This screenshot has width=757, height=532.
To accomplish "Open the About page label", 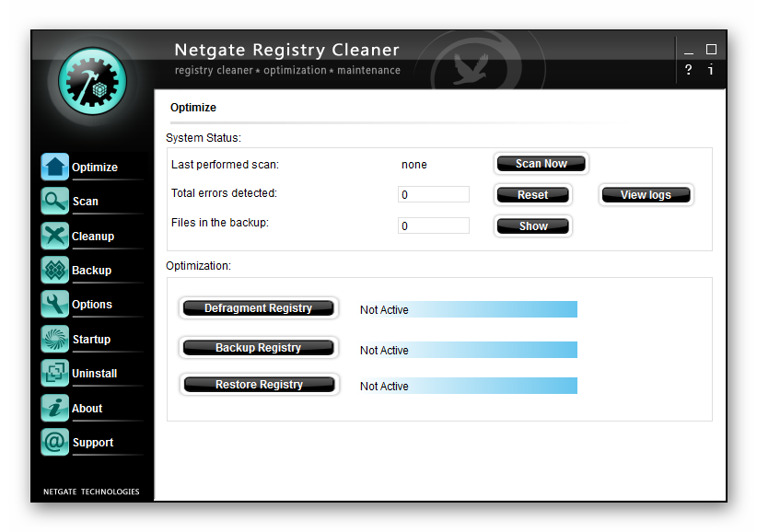I will pyautogui.click(x=87, y=408).
